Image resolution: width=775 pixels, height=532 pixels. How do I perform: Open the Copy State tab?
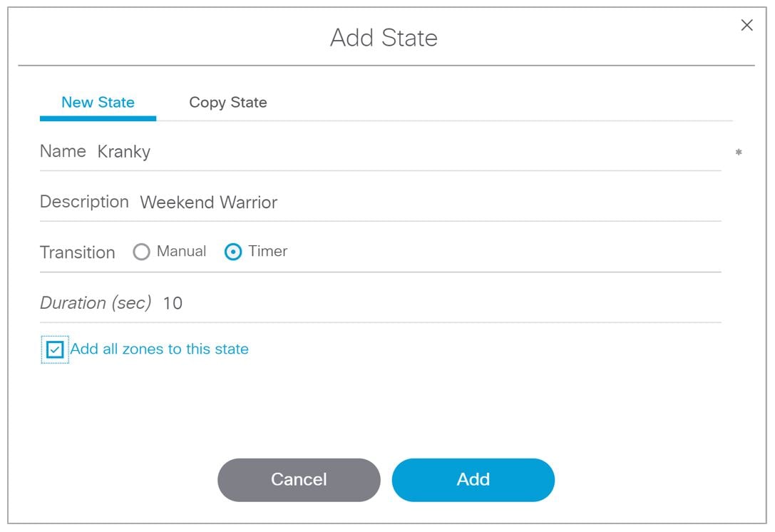[228, 103]
